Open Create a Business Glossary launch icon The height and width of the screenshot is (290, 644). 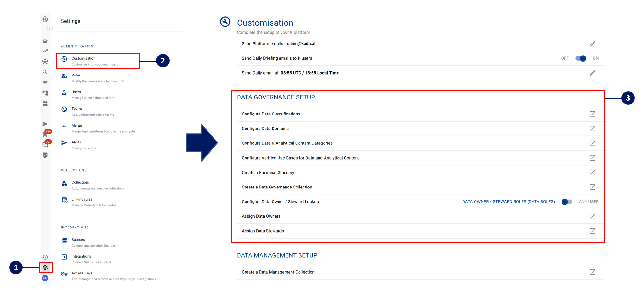(592, 173)
